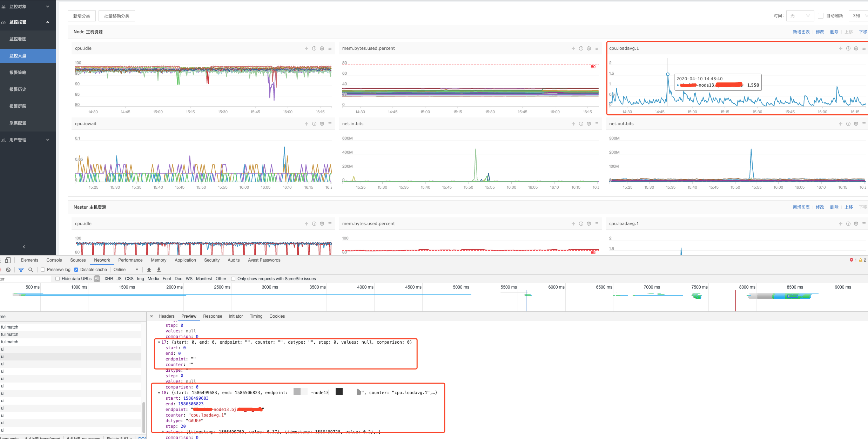Click 新增图表 link in Node section
The height and width of the screenshot is (439, 868).
point(801,32)
